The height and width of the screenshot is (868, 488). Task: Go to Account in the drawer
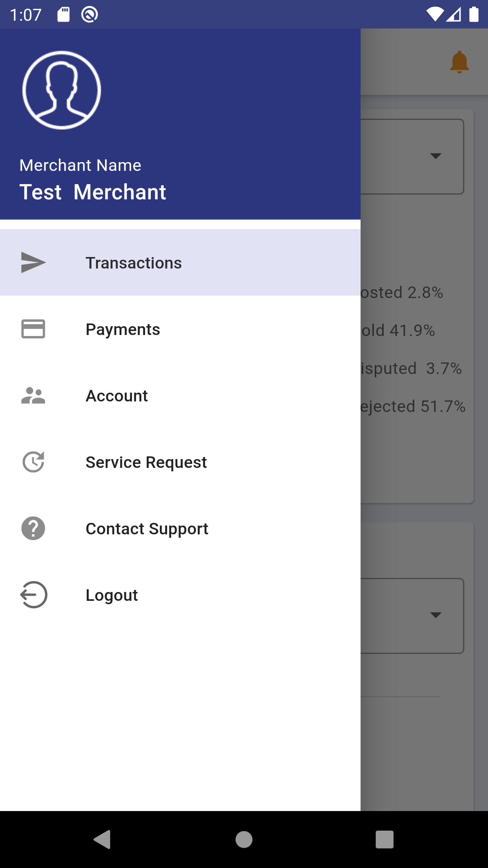(180, 395)
